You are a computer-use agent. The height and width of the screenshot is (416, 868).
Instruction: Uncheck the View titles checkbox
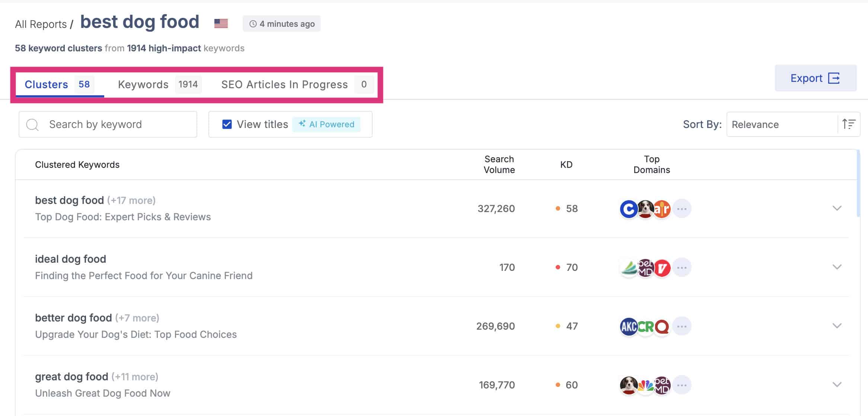[227, 124]
